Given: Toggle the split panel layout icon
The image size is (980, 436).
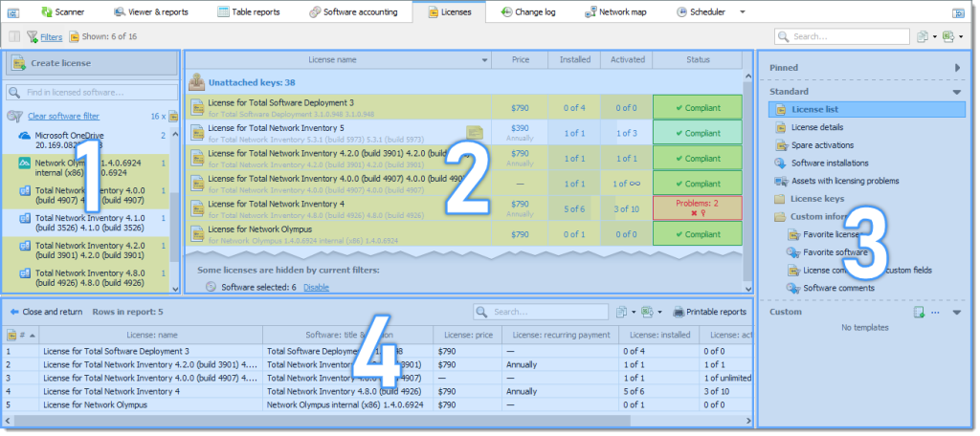Looking at the screenshot, I should coord(14,37).
